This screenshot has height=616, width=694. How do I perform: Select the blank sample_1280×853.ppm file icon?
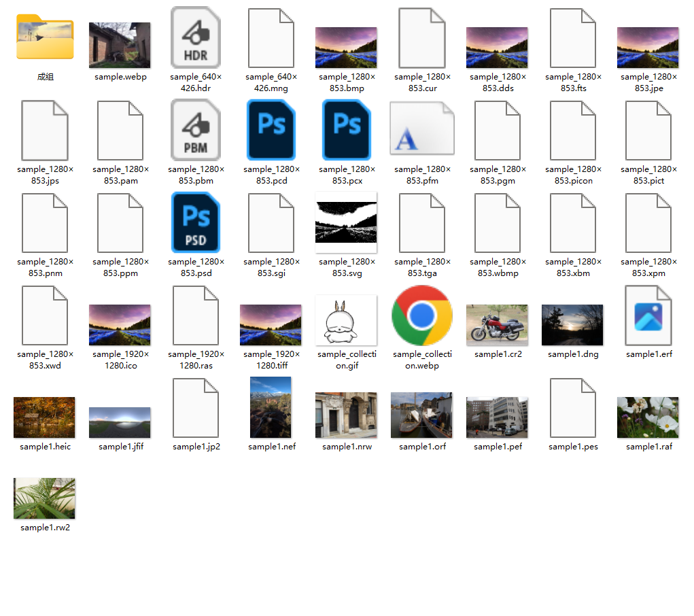(120, 223)
